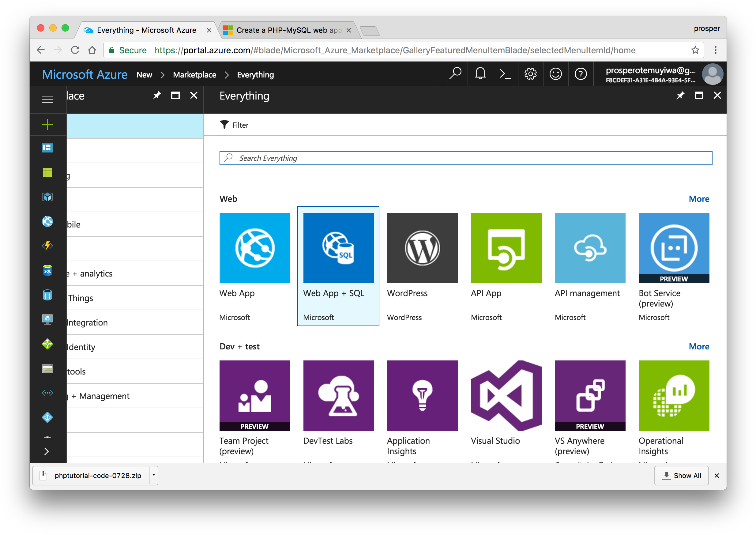Click the Search Everything input field
The image size is (756, 535).
point(465,158)
